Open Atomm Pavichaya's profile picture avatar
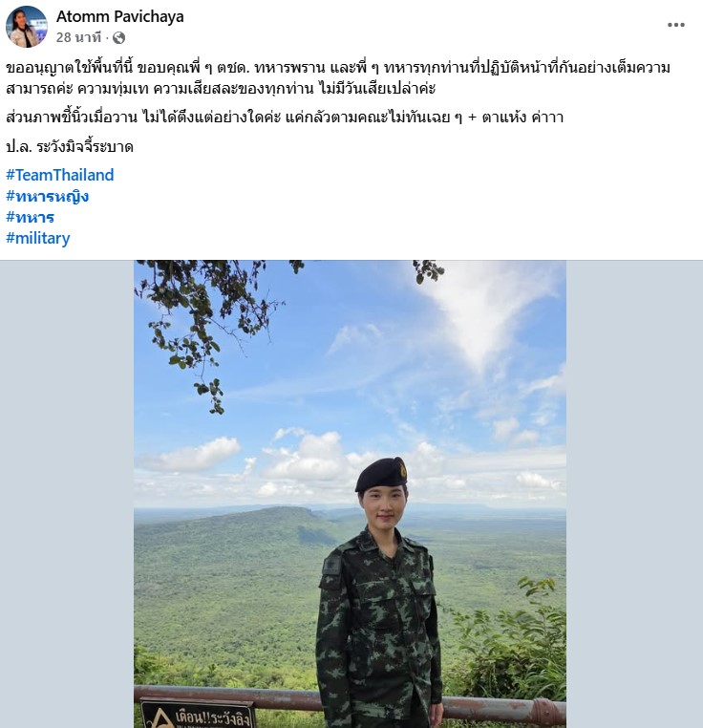 tap(27, 27)
